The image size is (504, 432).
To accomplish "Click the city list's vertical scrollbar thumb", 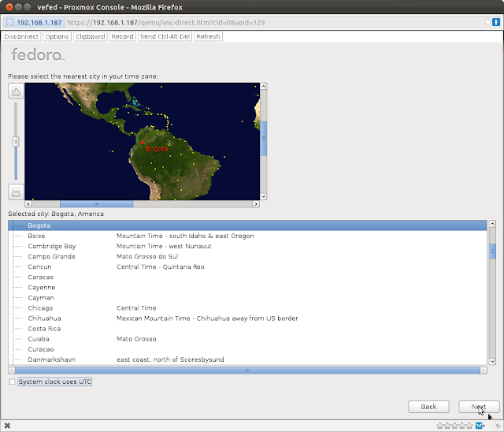I will (x=492, y=251).
